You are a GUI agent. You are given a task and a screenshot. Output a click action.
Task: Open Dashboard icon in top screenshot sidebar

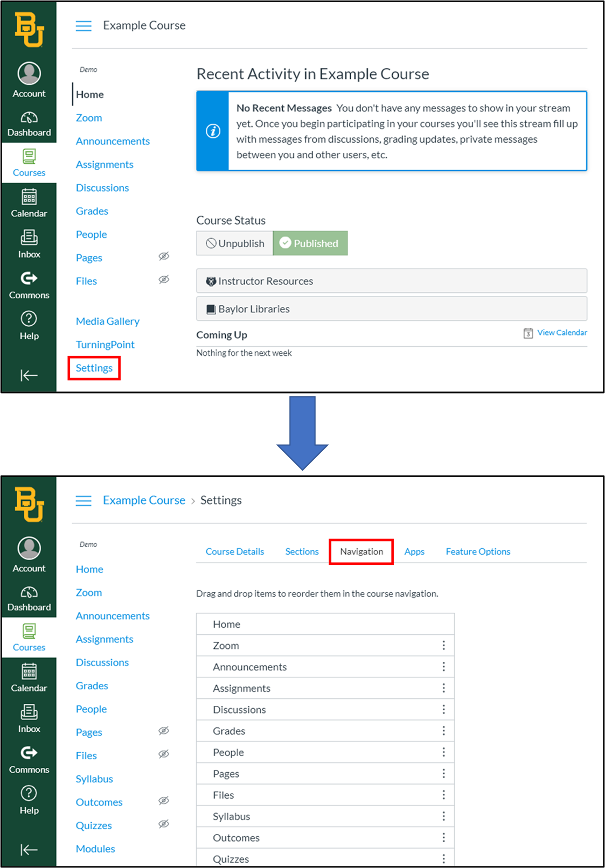point(29,117)
